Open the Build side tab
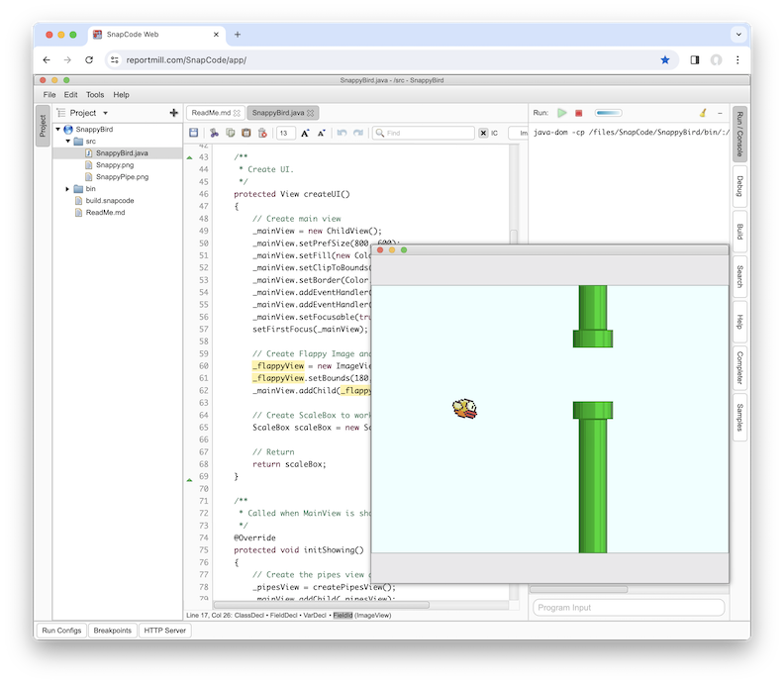This screenshot has width=784, height=684. pos(739,232)
